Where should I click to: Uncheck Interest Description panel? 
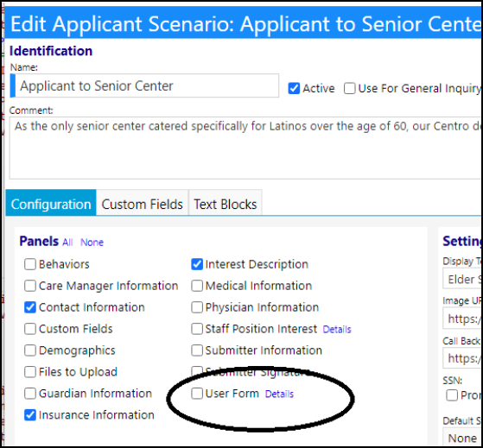pyautogui.click(x=197, y=264)
